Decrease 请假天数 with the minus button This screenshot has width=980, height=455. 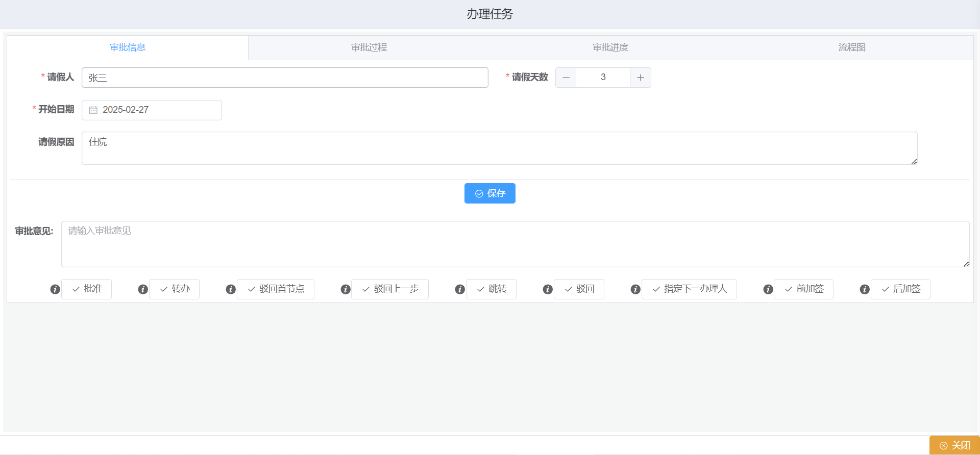[566, 78]
